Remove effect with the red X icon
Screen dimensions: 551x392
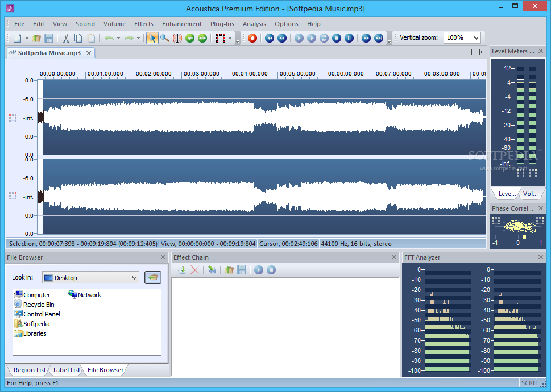click(x=194, y=270)
